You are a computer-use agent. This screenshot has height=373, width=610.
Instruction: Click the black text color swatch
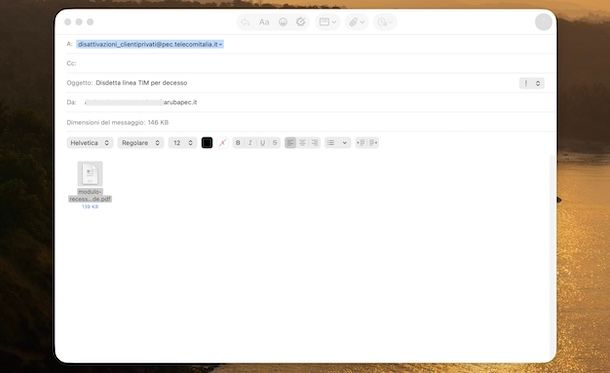(x=207, y=143)
